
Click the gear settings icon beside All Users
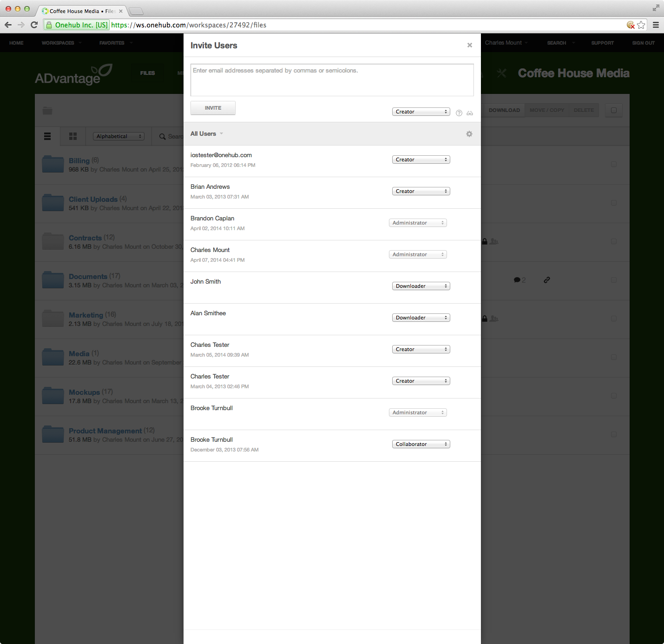point(469,134)
